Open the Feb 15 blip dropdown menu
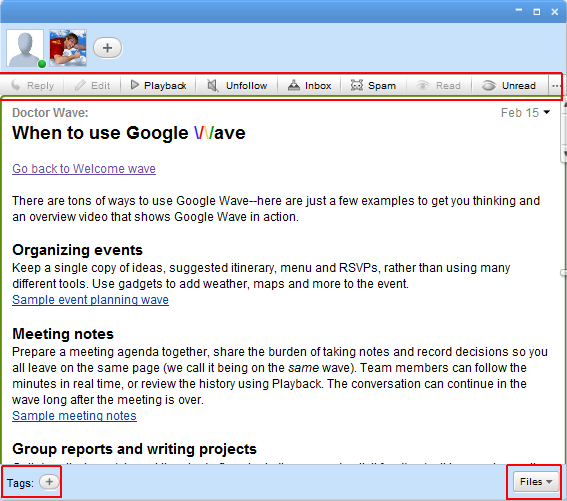Viewport: 567px width, 501px height. pyautogui.click(x=547, y=112)
